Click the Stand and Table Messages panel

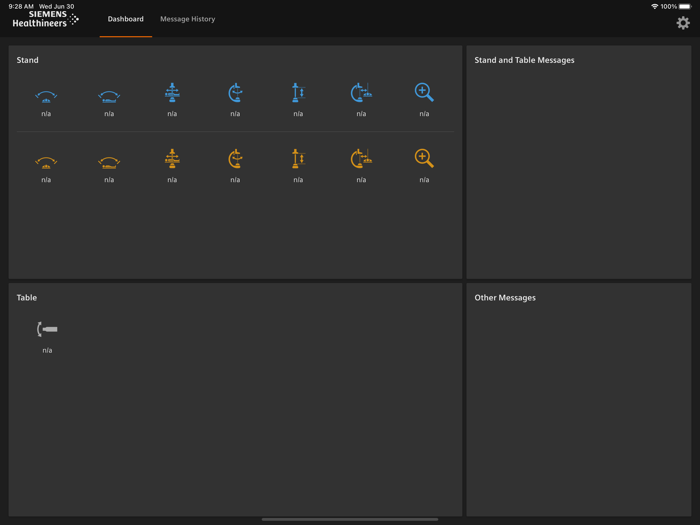pos(578,162)
